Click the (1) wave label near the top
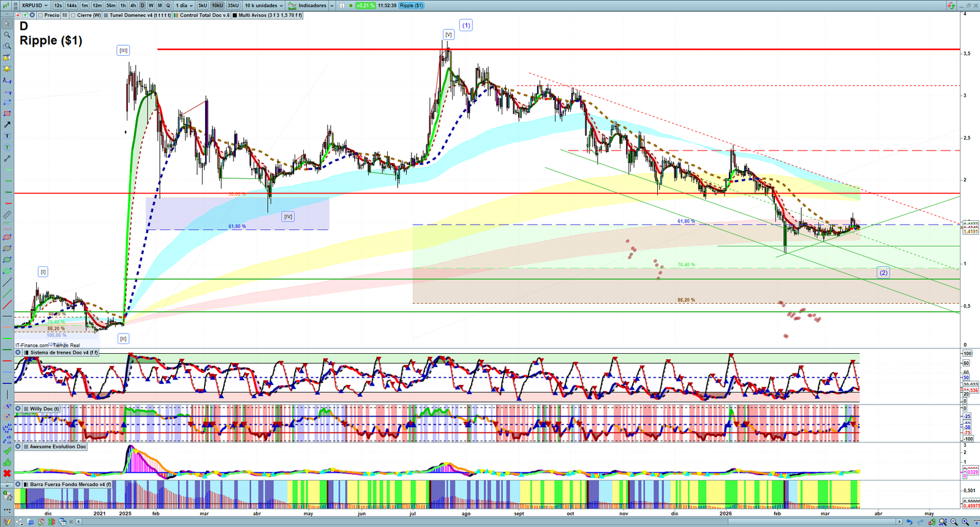The image size is (980, 527). point(466,26)
